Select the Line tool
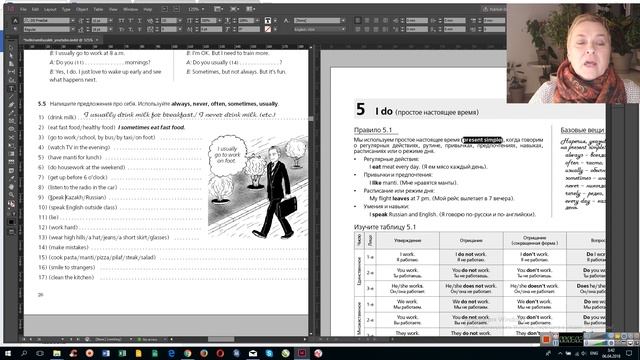The height and width of the screenshot is (360, 640). pyautogui.click(x=11, y=97)
